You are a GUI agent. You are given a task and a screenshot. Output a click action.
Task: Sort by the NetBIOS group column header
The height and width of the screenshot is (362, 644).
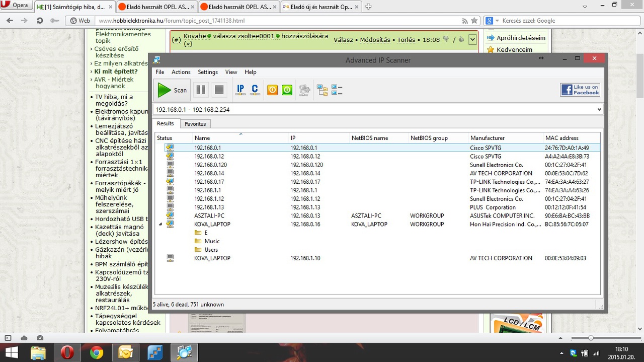pos(438,138)
